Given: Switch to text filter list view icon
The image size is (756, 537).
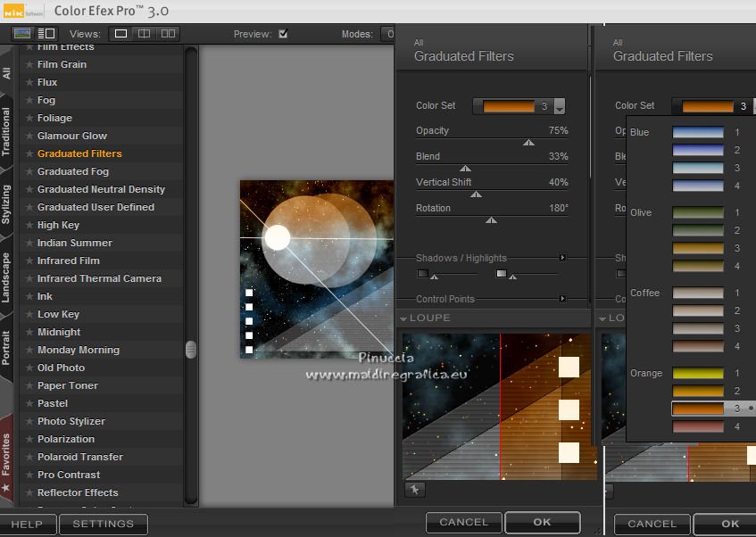Looking at the screenshot, I should pos(46,34).
